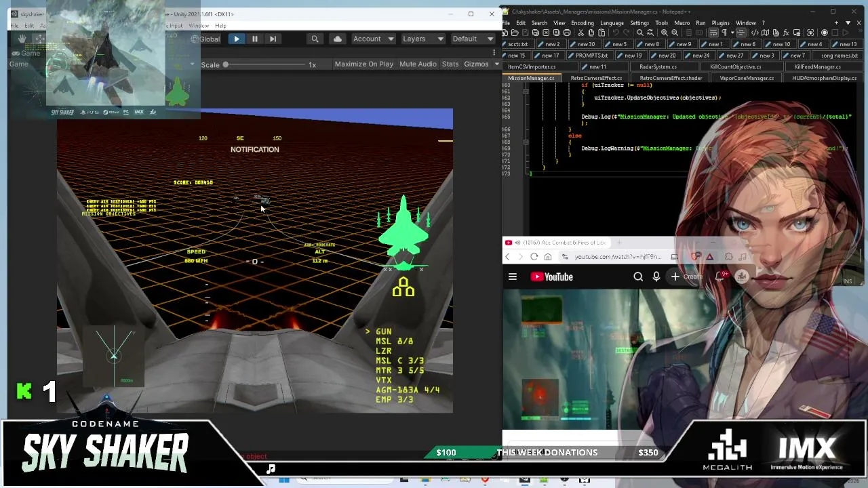Click the Zoom In icon in Notepad++
Screen dimensions: 868x488
click(x=664, y=33)
